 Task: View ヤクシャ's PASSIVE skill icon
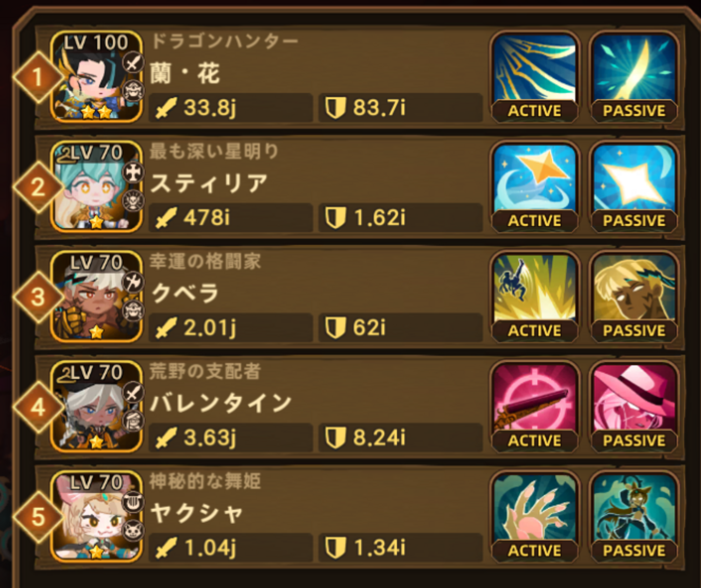634,517
